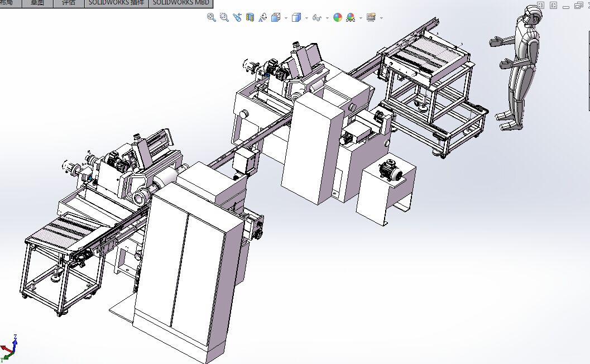Click the View Settings monitor icon
This screenshot has height=364, width=590.
(x=371, y=17)
